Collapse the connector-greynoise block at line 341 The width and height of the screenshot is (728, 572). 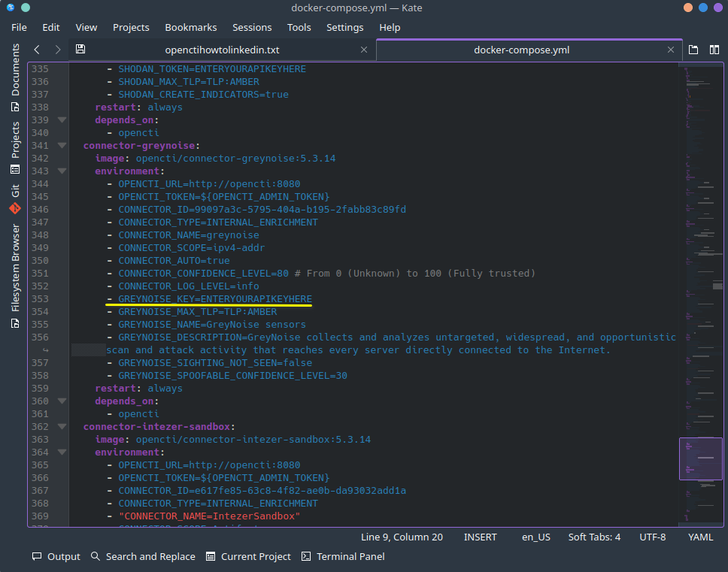pyautogui.click(x=62, y=146)
